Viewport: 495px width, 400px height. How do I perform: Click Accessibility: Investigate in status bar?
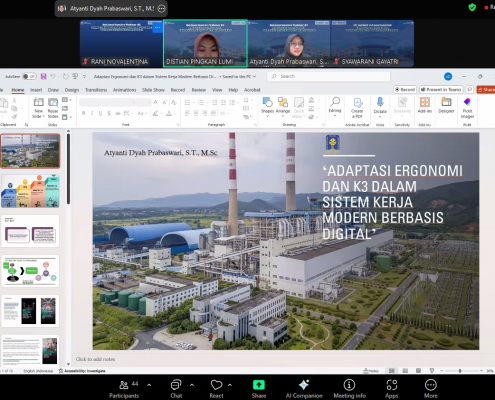(x=82, y=371)
